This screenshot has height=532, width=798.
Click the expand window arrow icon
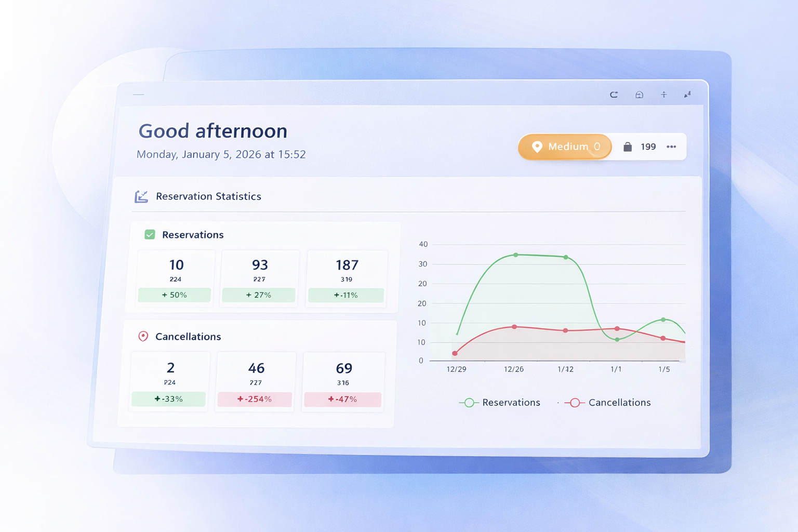click(x=687, y=95)
